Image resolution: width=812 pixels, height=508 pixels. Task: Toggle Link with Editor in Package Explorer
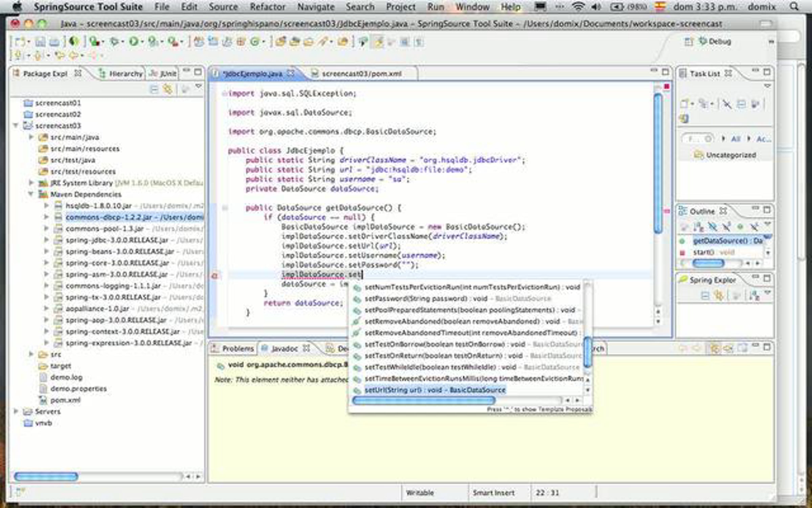168,89
